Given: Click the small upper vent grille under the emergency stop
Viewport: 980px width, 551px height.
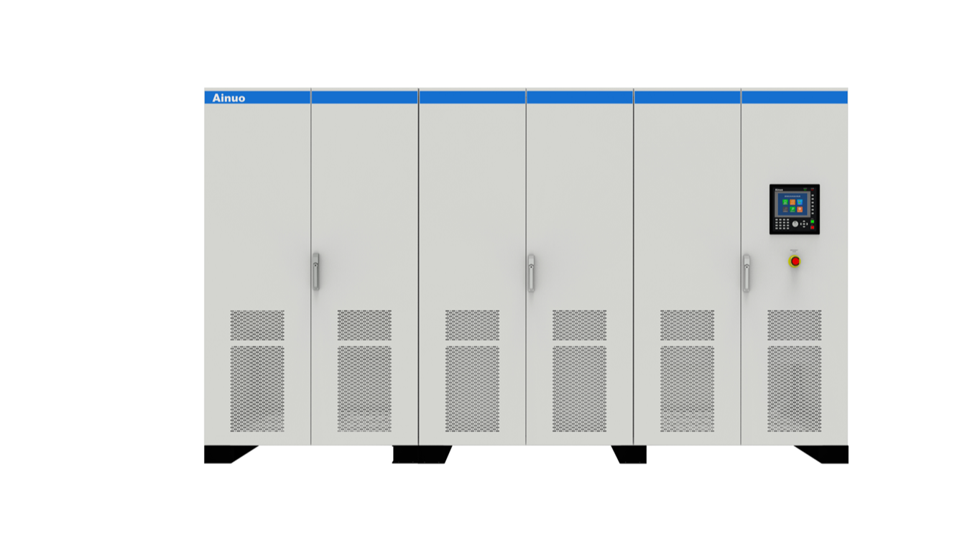Looking at the screenshot, I should [x=794, y=325].
